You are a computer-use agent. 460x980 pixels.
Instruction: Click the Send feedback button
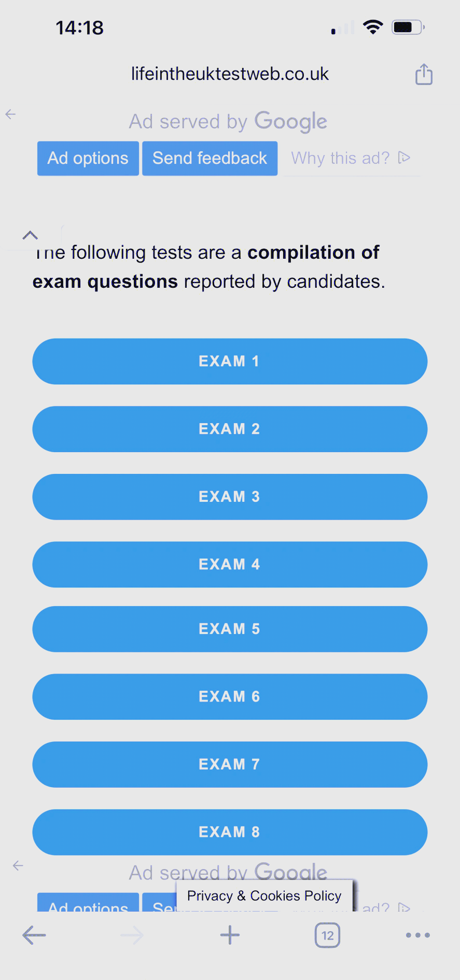tap(210, 158)
